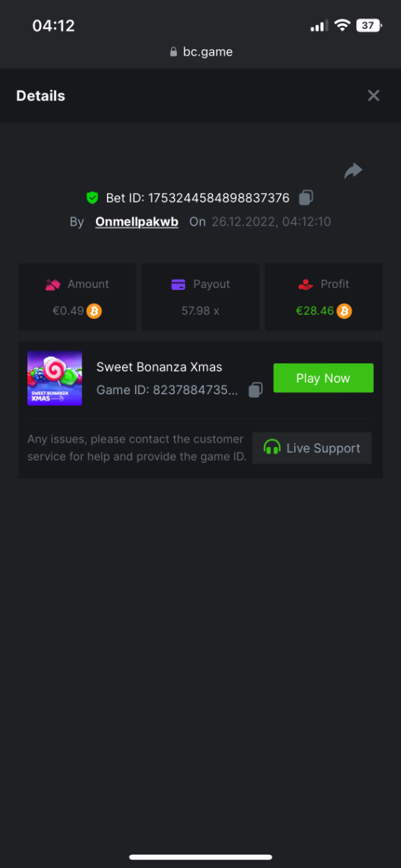This screenshot has height=868, width=401.
Task: Tap the Details header title
Action: click(x=40, y=95)
